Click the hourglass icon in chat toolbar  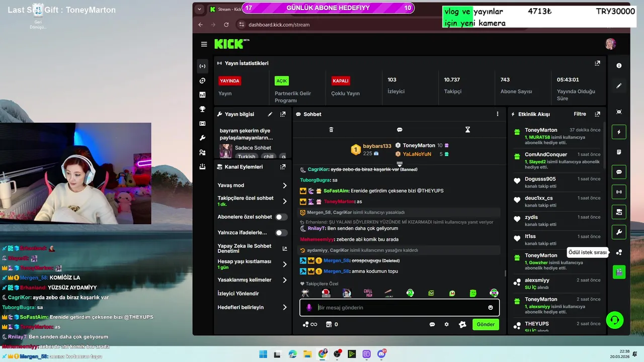click(467, 130)
